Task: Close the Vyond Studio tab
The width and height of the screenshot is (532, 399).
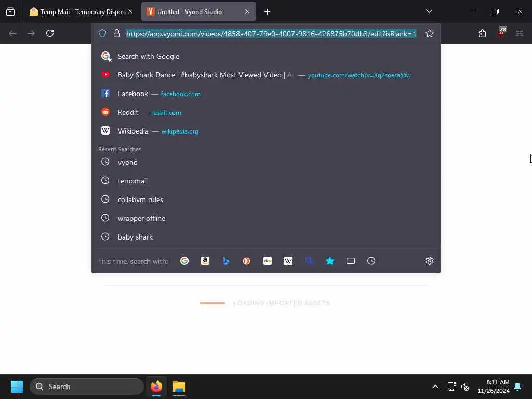Action: pyautogui.click(x=247, y=11)
